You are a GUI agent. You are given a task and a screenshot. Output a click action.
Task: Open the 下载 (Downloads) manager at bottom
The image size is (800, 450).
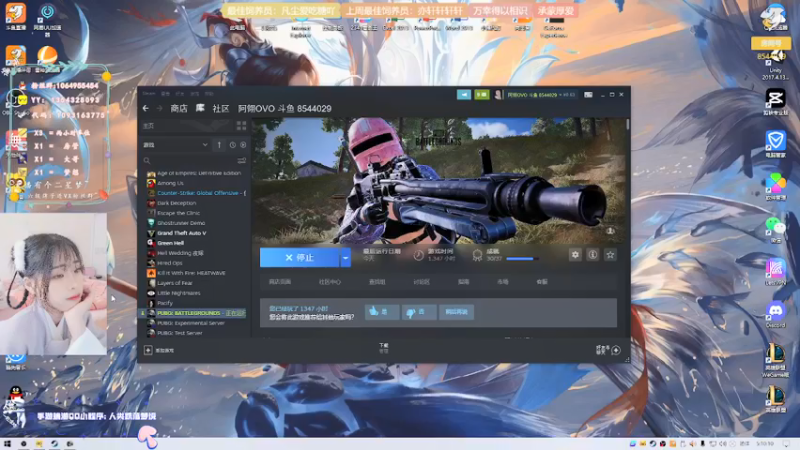coord(384,348)
